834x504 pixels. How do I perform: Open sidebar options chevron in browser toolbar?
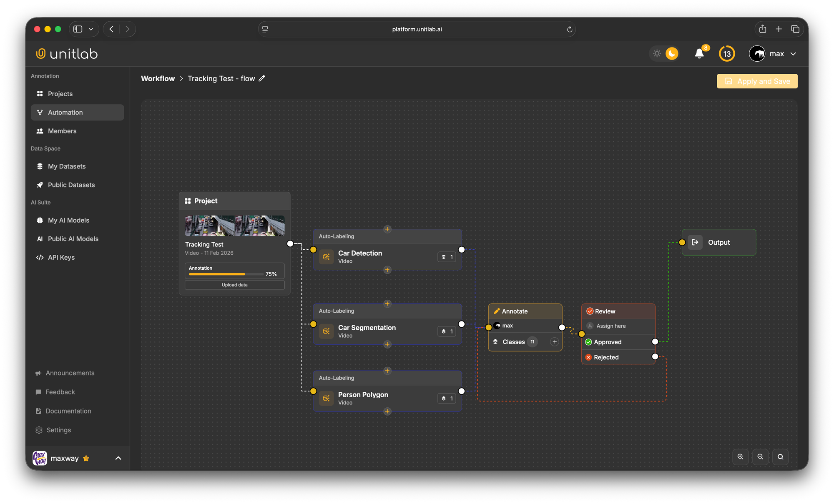91,29
